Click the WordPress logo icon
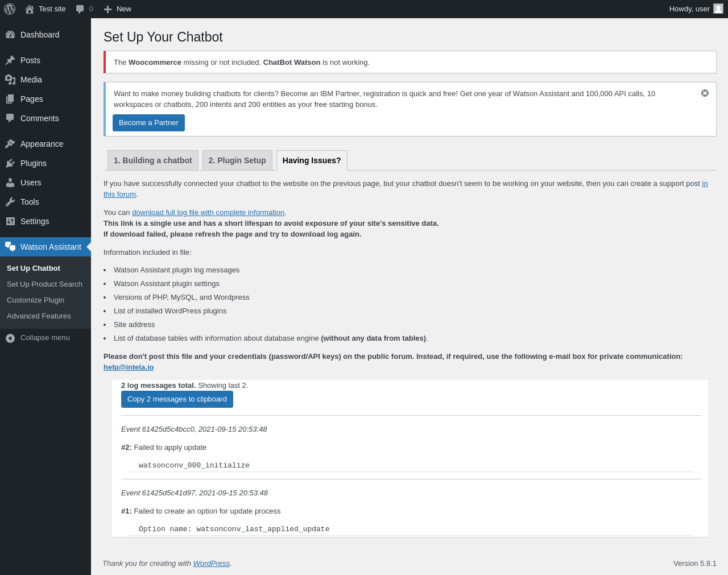The width and height of the screenshot is (728, 575). pos(10,9)
